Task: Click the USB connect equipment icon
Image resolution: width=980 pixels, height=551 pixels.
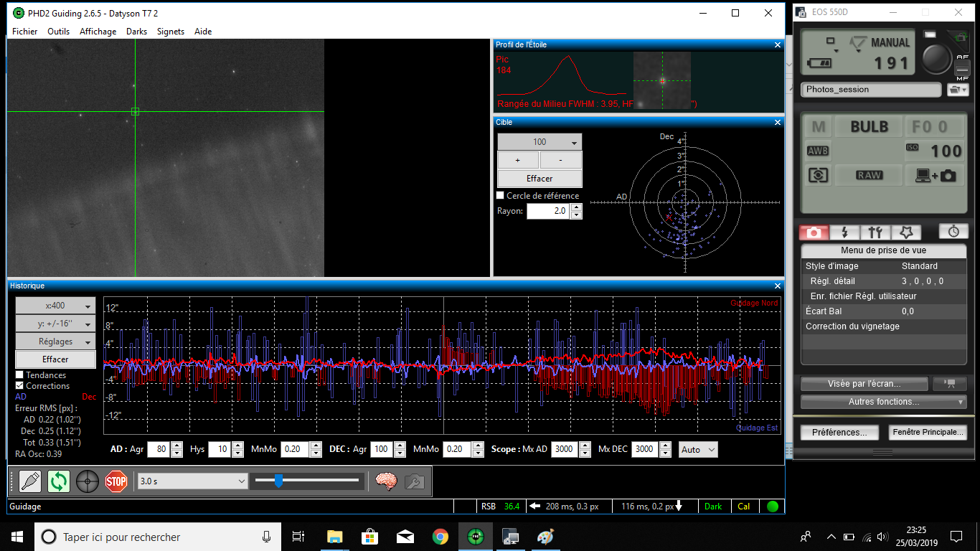Action: pos(30,481)
